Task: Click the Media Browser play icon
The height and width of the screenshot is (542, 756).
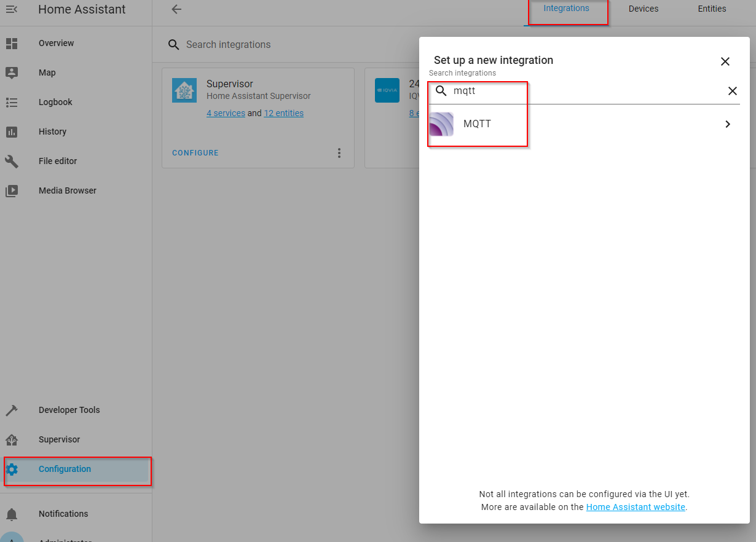Action: click(12, 190)
